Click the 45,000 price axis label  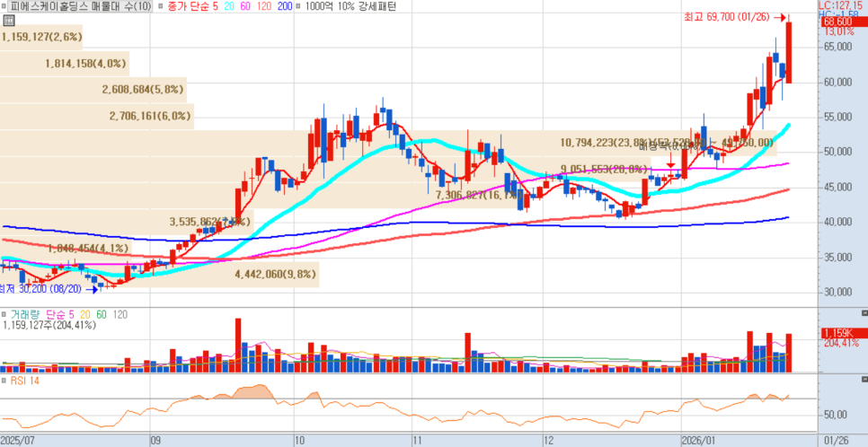tap(837, 188)
